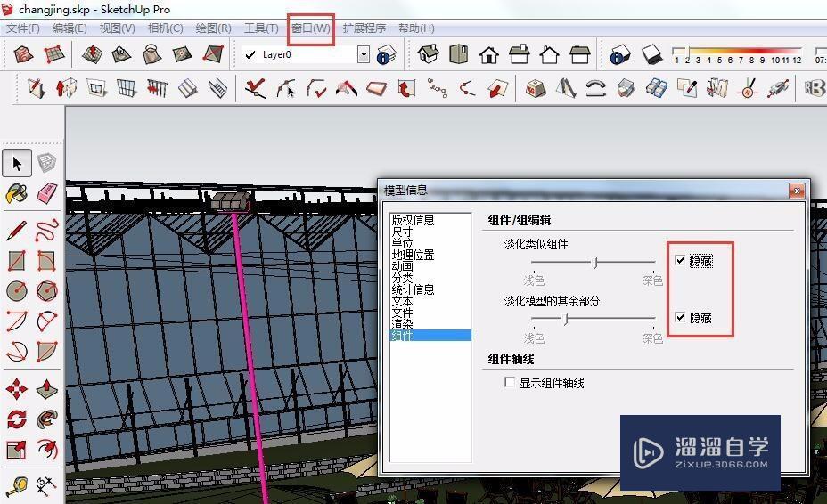Switch to Right view house icon
The height and width of the screenshot is (504, 827).
tap(519, 54)
